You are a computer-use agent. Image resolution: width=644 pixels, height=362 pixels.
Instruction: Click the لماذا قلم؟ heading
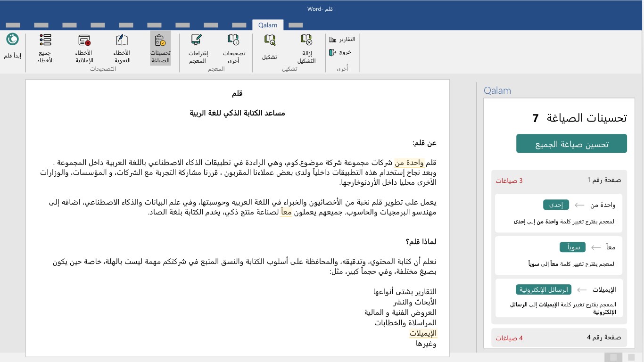point(421,242)
